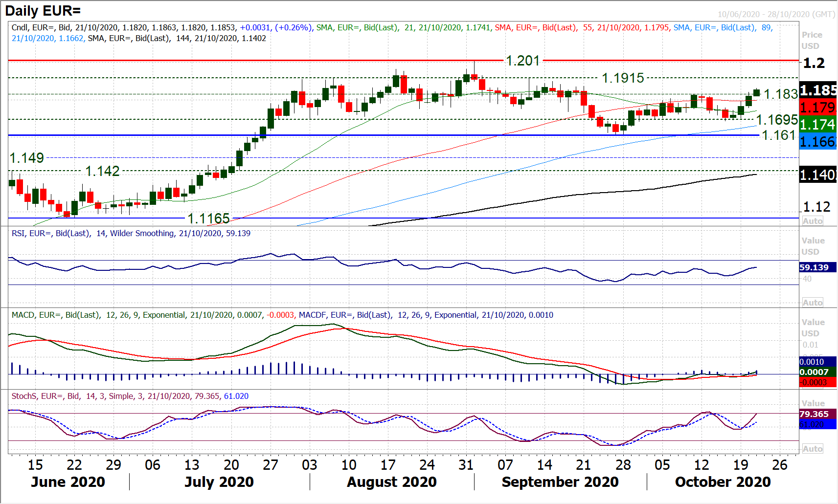Select the black 1.140 SMA price tag
The image size is (838, 504).
(817, 175)
